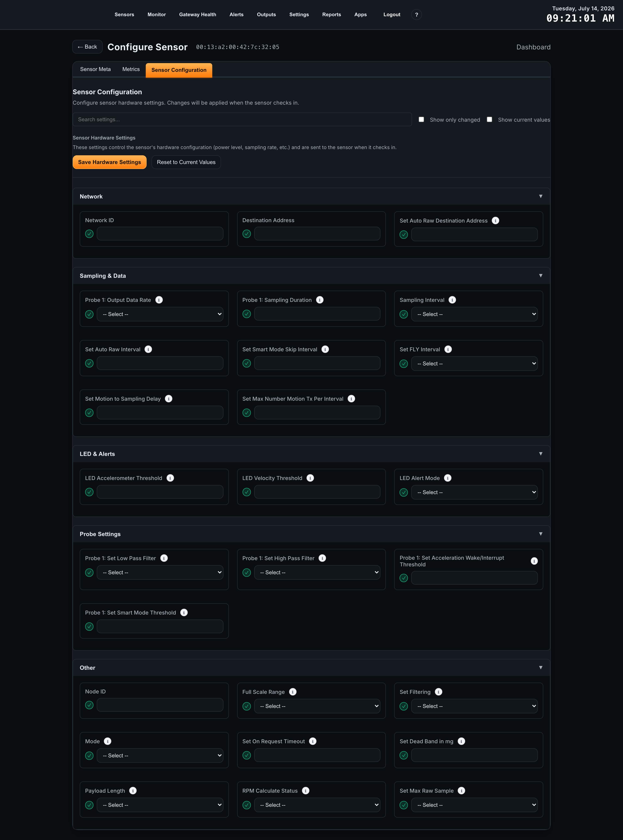
Task: Open Probe 1: Set Low Pass Filter dropdown
Action: [160, 572]
